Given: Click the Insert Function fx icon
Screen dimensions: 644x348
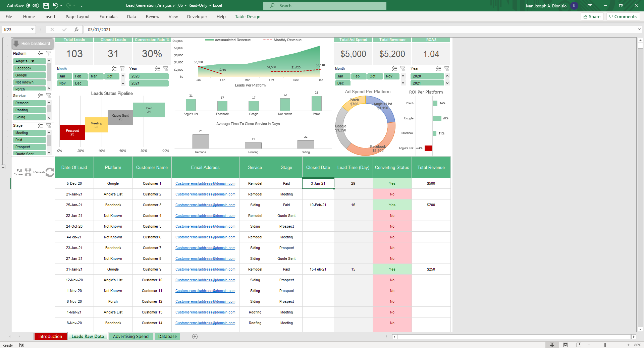Looking at the screenshot, I should (x=76, y=30).
